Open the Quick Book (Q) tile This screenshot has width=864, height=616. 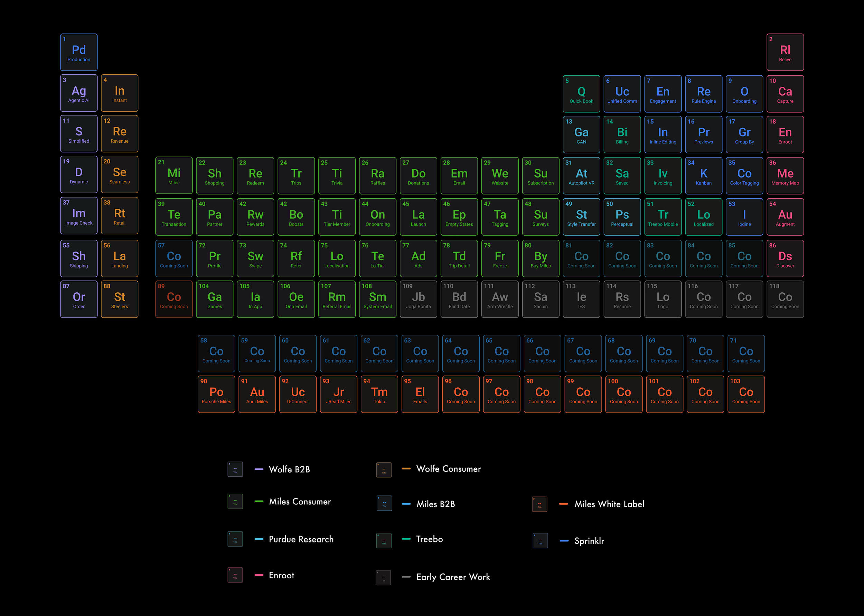(x=581, y=94)
